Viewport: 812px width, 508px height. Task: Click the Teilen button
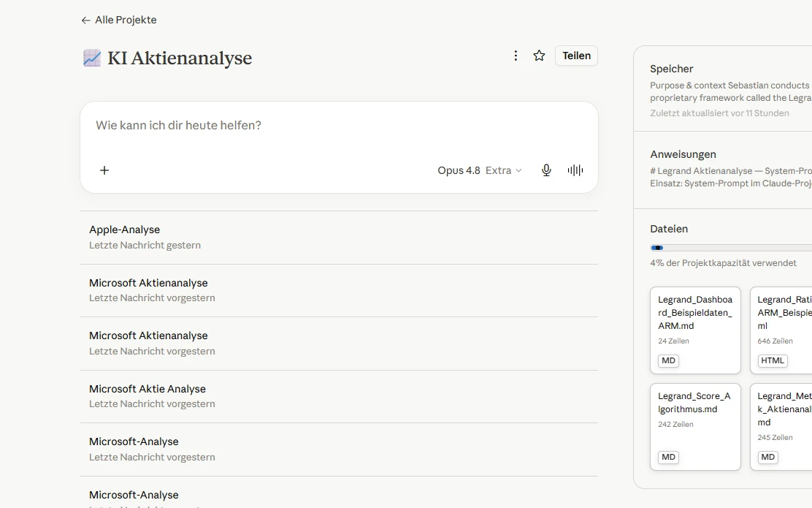pos(576,56)
